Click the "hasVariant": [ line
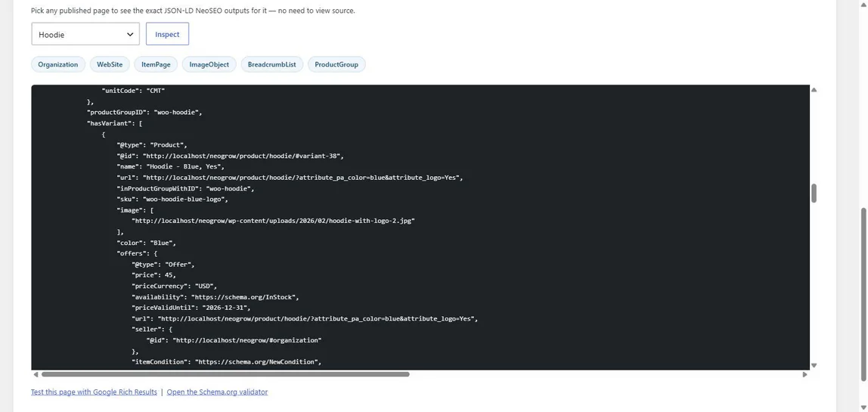 (115, 123)
